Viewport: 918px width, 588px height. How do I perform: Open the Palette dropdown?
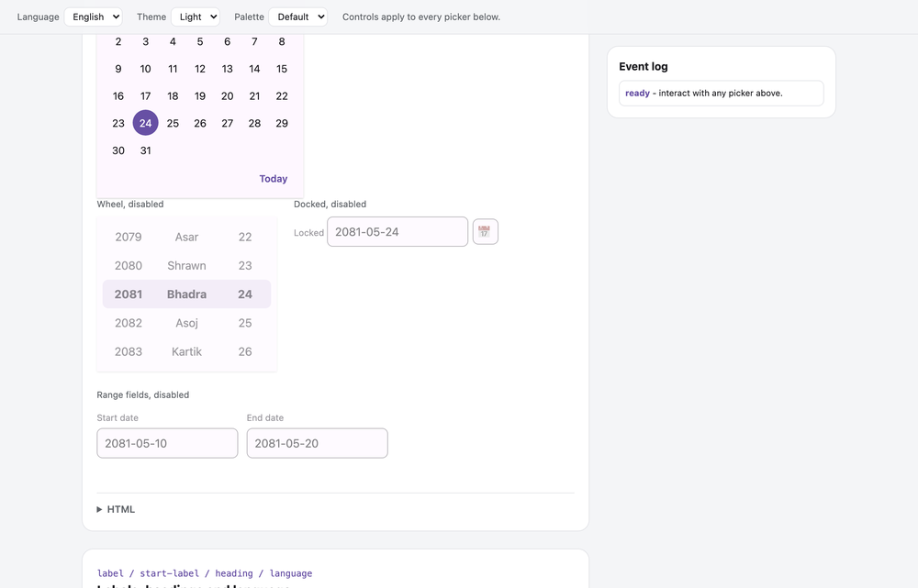(x=298, y=17)
